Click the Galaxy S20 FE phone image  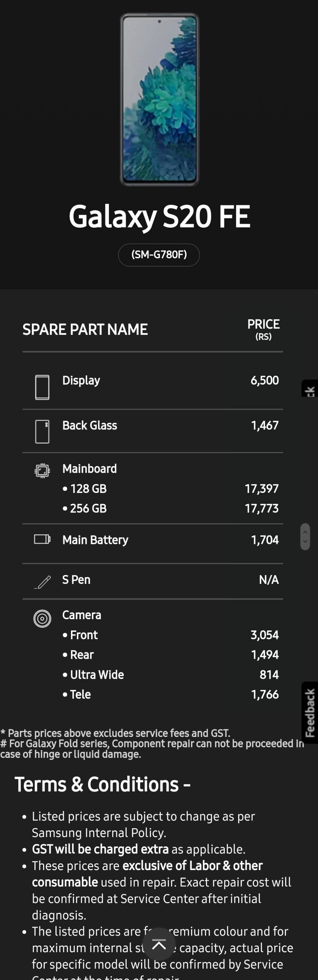(x=159, y=100)
